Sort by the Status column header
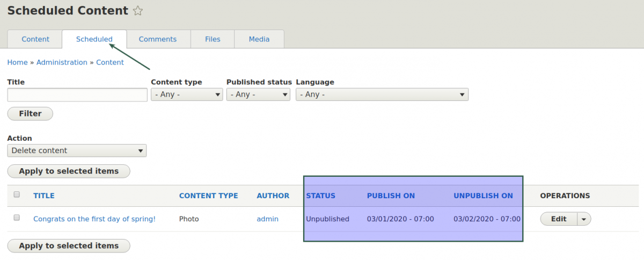 click(321, 196)
